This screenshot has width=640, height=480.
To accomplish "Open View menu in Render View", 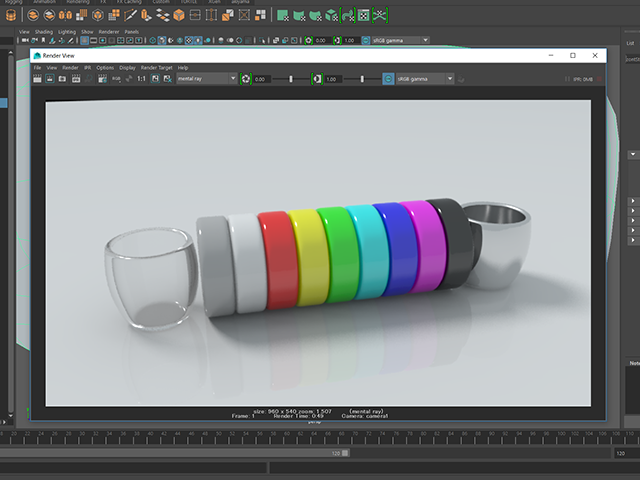I will 52,68.
